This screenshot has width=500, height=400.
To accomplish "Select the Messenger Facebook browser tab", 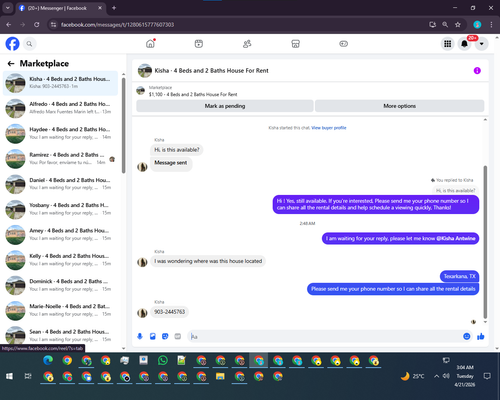I will point(60,8).
